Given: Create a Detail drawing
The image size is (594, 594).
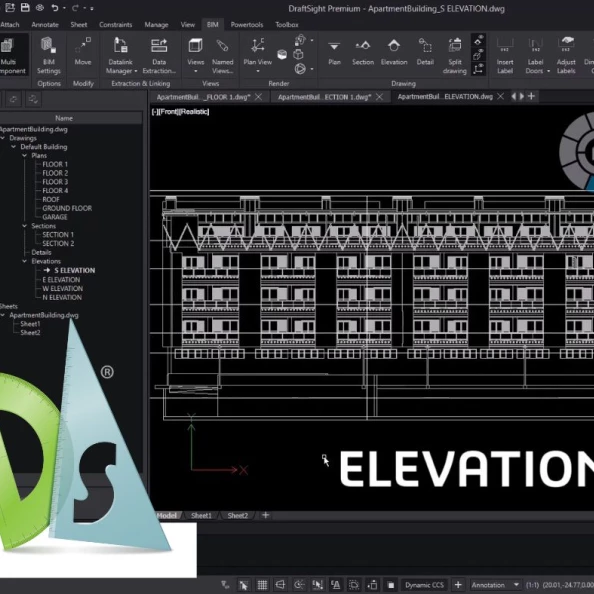Looking at the screenshot, I should click(425, 52).
